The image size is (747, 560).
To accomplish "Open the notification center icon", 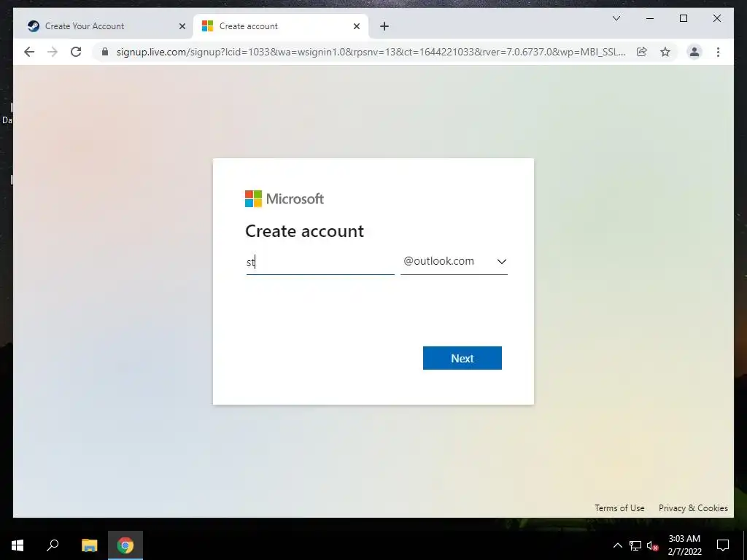I will (x=723, y=545).
